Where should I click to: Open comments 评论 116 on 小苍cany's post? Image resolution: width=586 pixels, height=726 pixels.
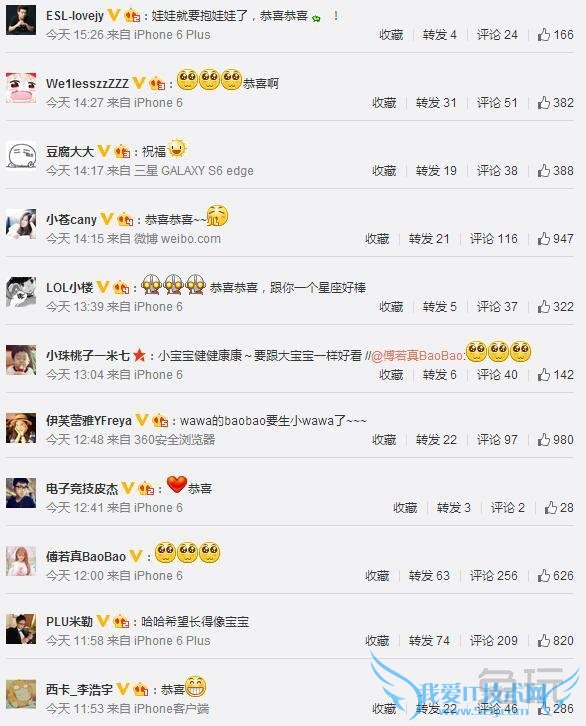[x=494, y=239]
